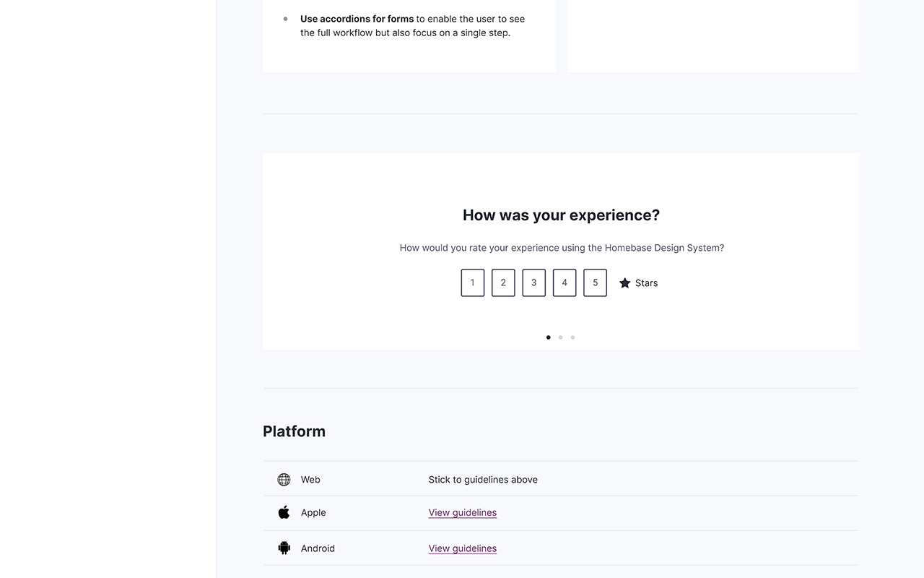Click the Apple logo icon
Image resolution: width=924 pixels, height=578 pixels.
284,512
